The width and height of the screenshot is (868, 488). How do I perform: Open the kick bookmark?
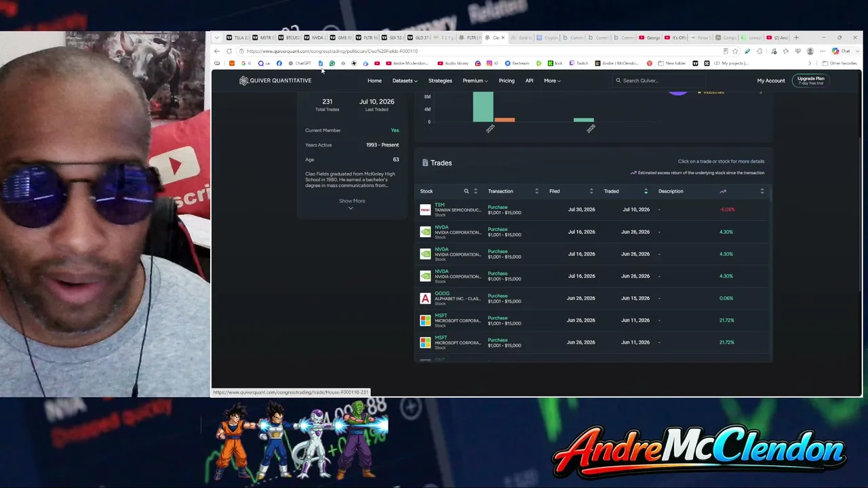[555, 64]
